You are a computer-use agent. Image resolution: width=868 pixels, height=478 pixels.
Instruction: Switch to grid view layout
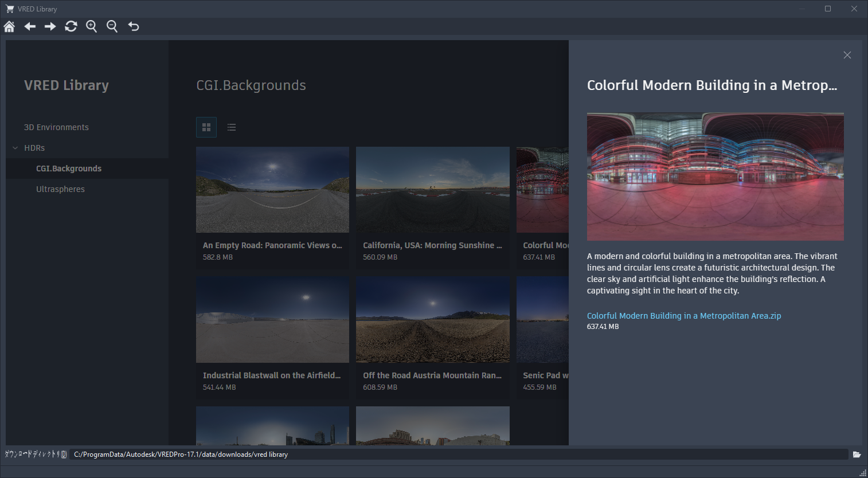[x=206, y=127]
